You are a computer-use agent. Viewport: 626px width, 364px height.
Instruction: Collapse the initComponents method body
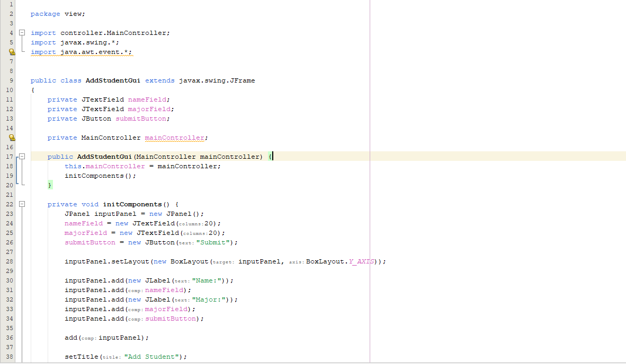(21, 204)
